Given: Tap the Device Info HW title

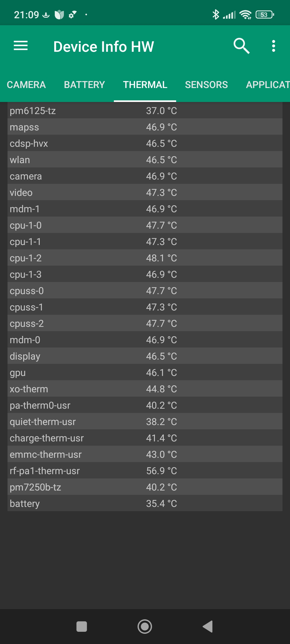Looking at the screenshot, I should 104,46.
